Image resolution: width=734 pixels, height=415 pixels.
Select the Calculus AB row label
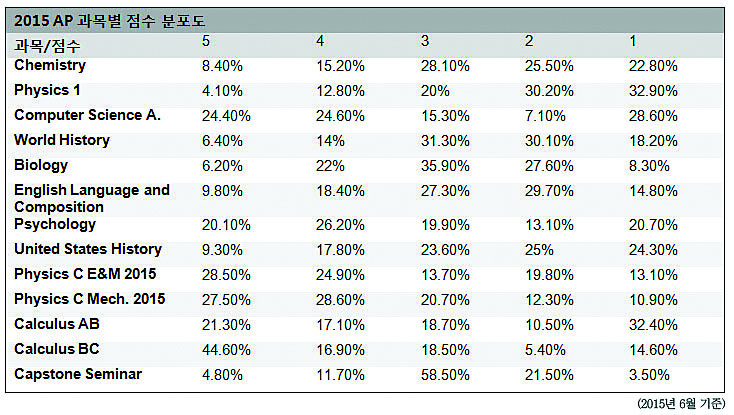[57, 324]
